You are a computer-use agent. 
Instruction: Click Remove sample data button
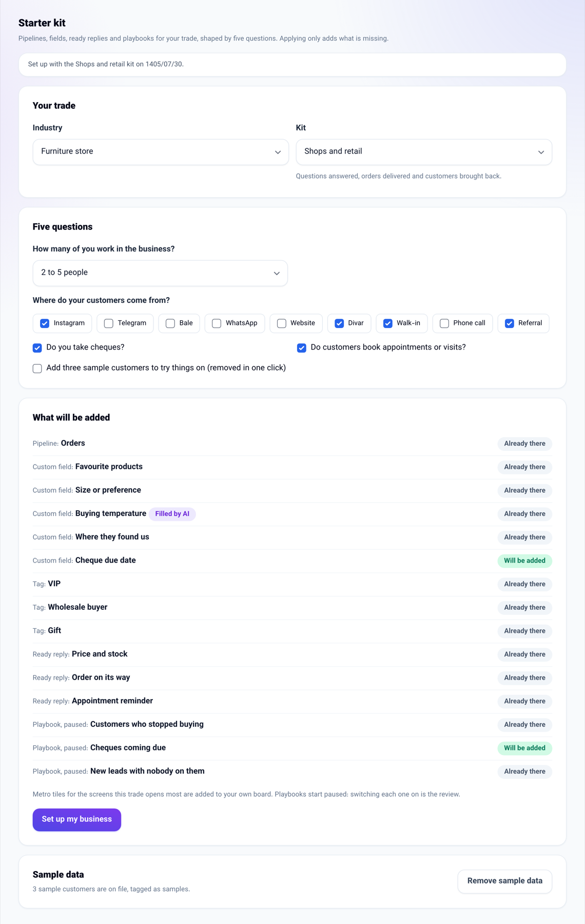505,881
